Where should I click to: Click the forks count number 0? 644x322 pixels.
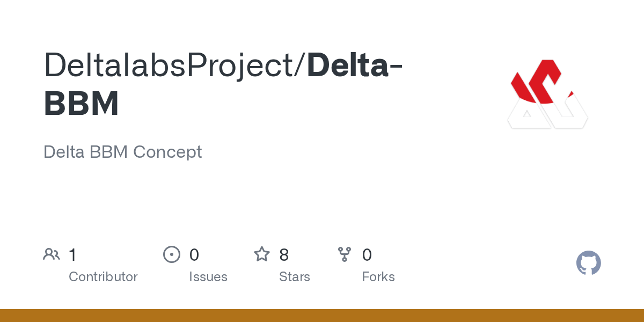point(367,254)
